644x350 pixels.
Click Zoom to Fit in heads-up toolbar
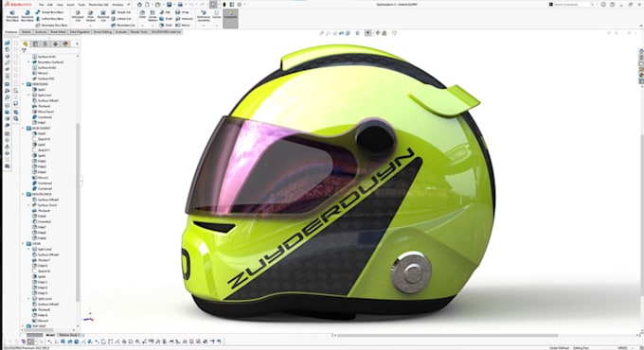pos(322,33)
